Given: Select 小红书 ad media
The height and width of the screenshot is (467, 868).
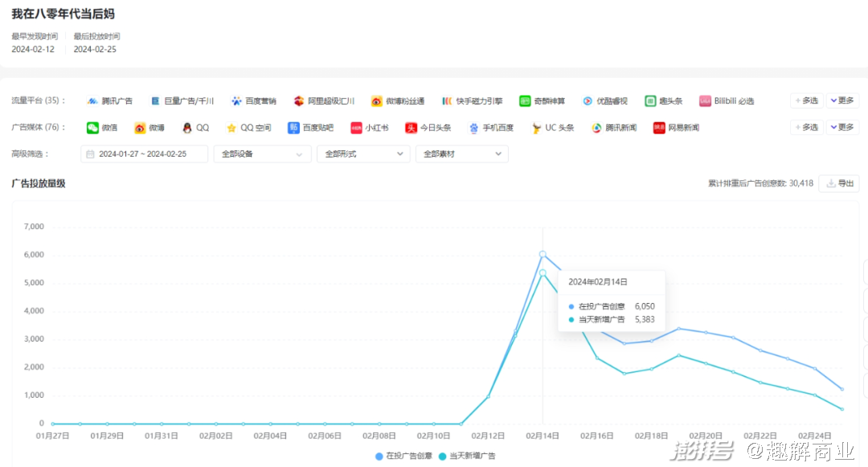Looking at the screenshot, I should [x=371, y=128].
